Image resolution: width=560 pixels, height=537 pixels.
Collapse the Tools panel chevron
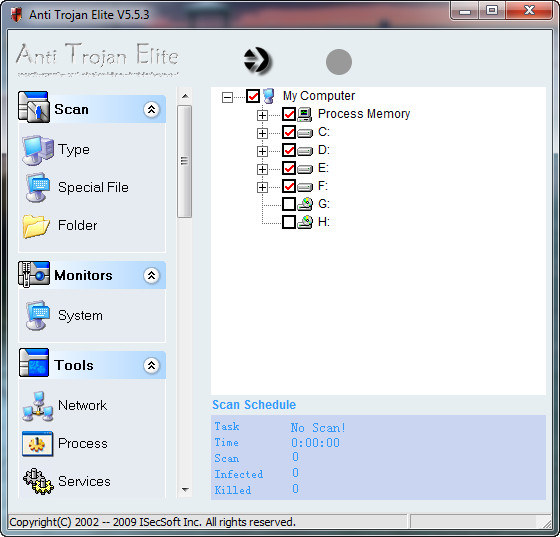click(151, 365)
